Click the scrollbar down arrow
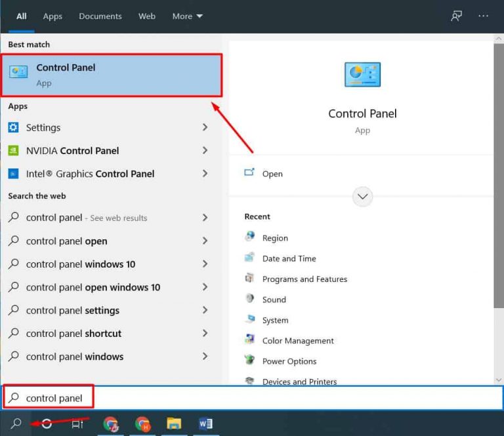 [x=499, y=380]
